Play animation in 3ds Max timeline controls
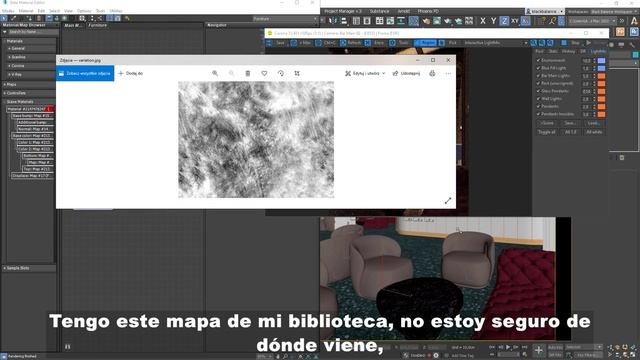 508,347
